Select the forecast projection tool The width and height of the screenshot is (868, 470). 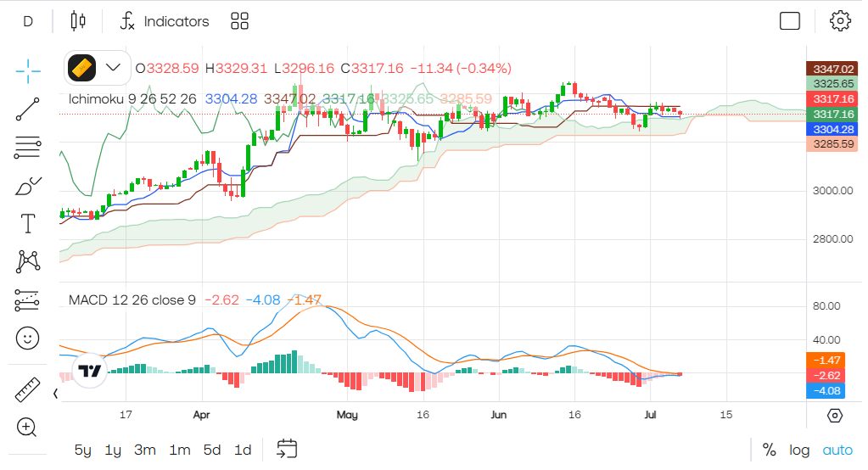28,299
